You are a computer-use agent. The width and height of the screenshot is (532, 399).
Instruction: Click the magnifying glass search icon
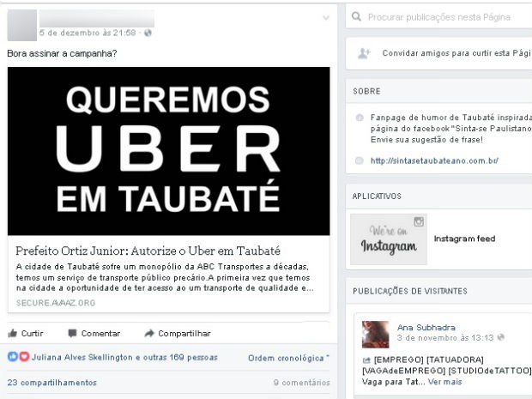point(356,16)
